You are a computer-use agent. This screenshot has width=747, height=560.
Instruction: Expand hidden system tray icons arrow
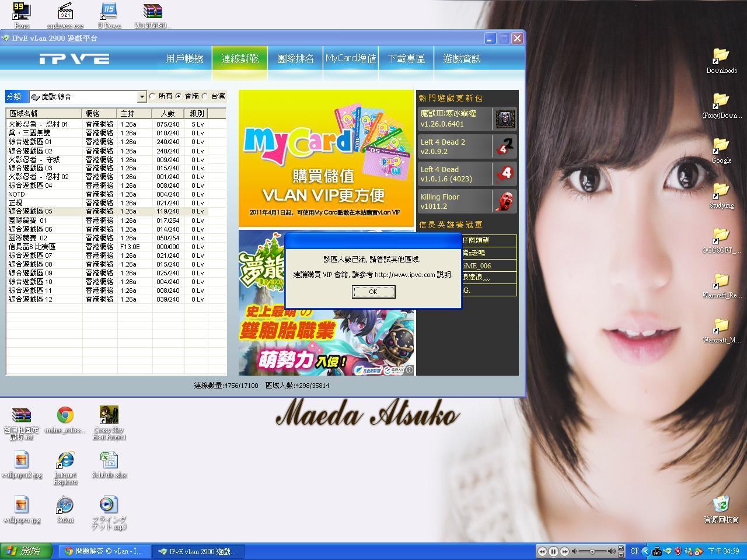pos(645,551)
